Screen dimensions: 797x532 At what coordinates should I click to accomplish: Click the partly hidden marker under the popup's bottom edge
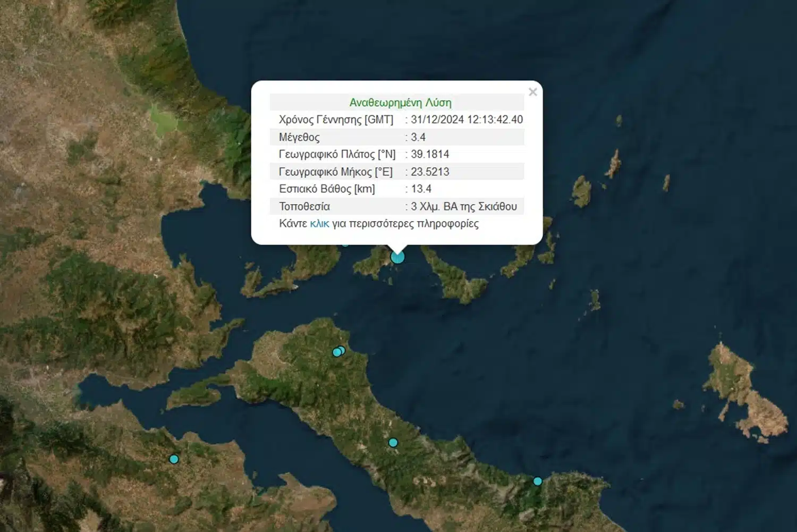pos(345,244)
